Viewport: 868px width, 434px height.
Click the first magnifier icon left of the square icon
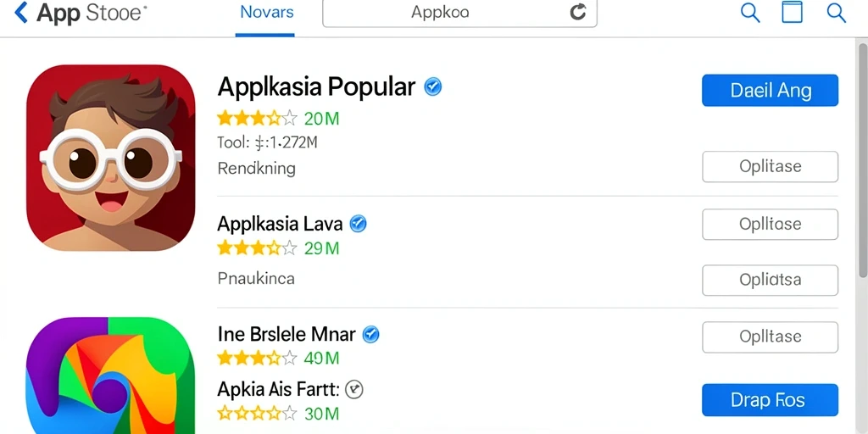pyautogui.click(x=750, y=12)
